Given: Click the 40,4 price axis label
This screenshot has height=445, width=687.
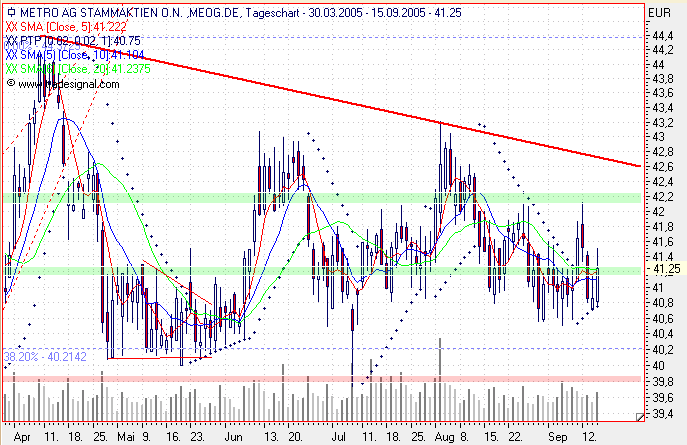Looking at the screenshot, I should (663, 334).
